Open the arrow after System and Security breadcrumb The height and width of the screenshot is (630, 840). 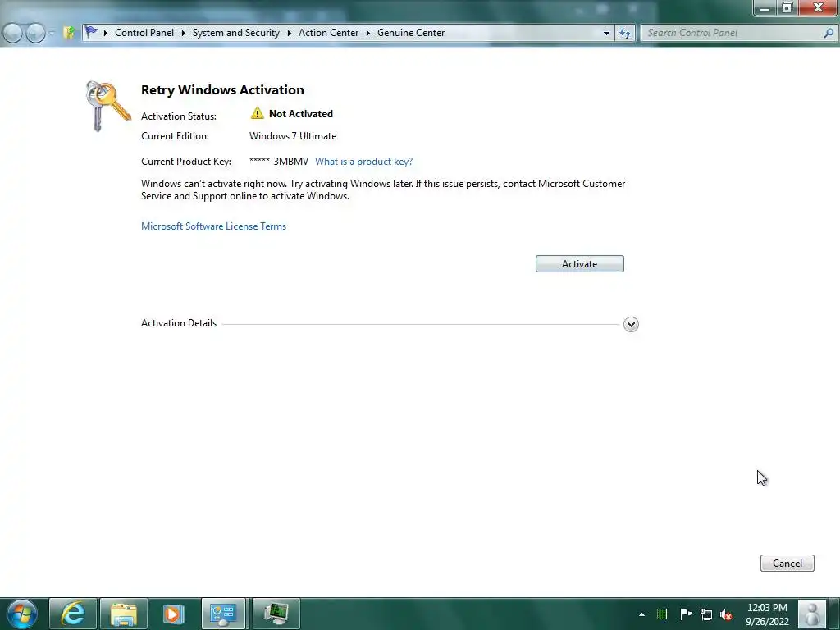(290, 33)
